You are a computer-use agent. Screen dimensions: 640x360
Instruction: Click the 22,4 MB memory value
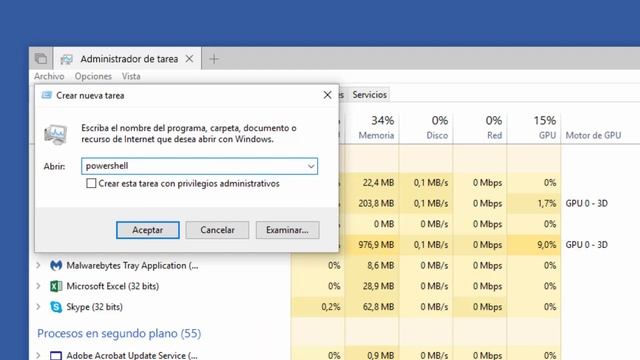pyautogui.click(x=378, y=182)
